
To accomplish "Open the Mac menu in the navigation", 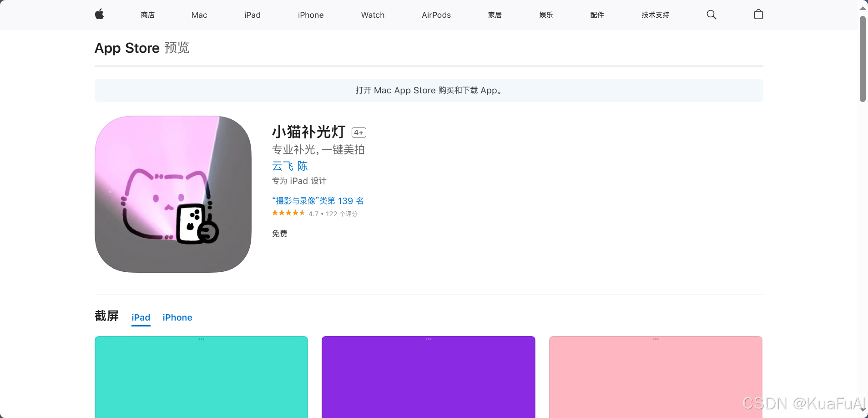I will coord(199,14).
